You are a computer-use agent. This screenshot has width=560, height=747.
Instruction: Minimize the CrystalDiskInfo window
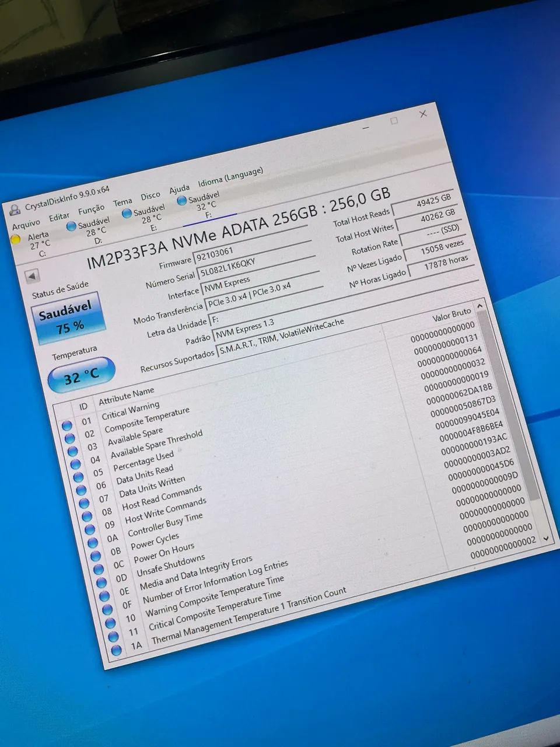pos(366,127)
